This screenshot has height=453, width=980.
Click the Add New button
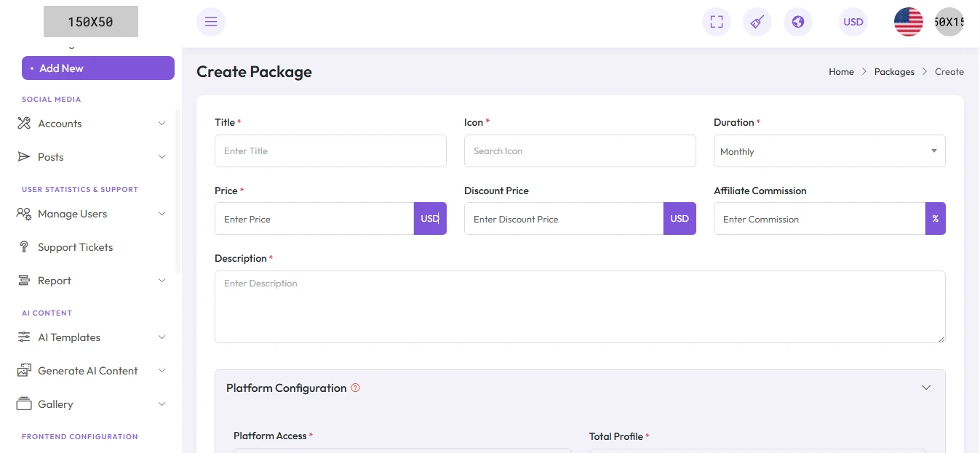tap(97, 68)
